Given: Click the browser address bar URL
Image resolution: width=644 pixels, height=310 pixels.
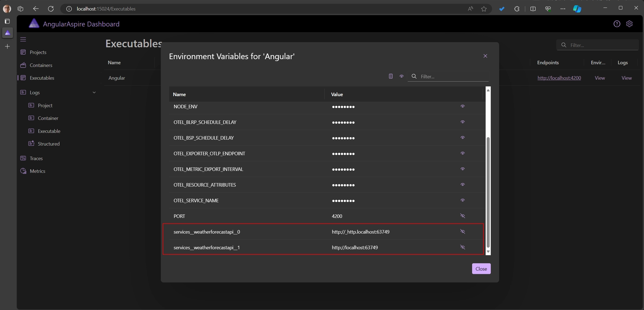Looking at the screenshot, I should (x=106, y=9).
